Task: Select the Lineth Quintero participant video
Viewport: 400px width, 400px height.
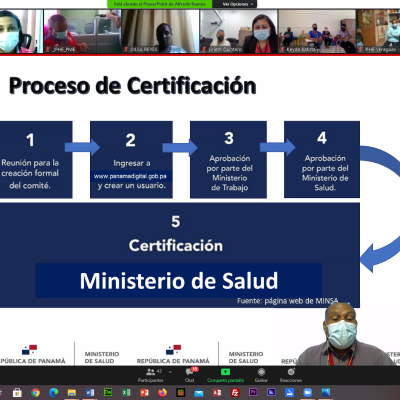Action: click(239, 31)
